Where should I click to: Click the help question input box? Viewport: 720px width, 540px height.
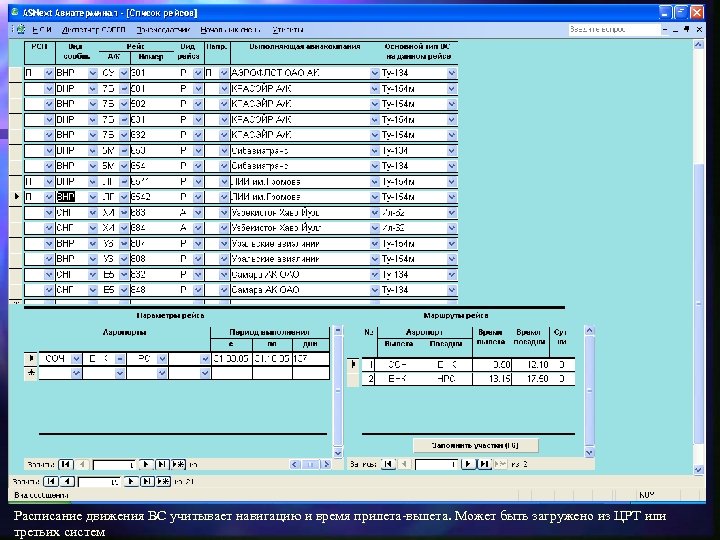614,29
